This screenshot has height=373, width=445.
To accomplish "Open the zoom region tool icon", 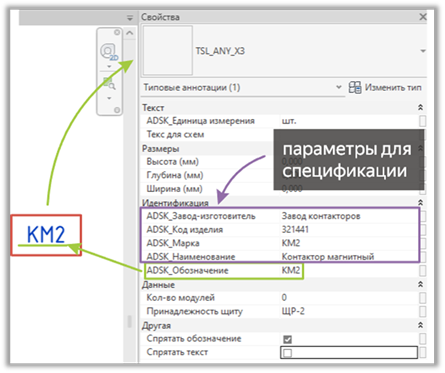I will pyautogui.click(x=109, y=83).
